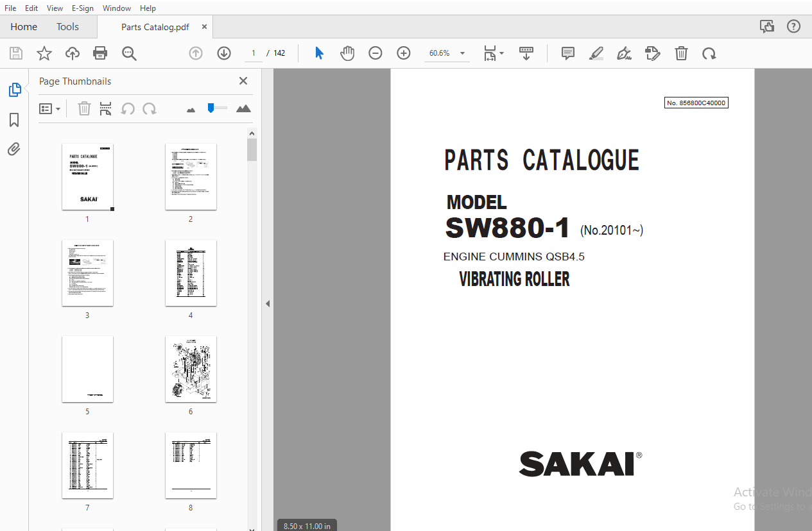The image size is (812, 531).
Task: Open the Attachments paperclip panel
Action: (14, 149)
